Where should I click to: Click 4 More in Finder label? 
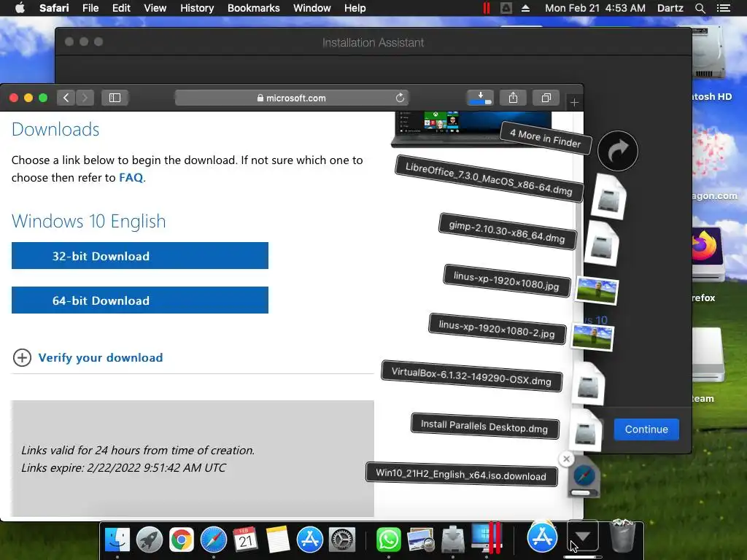coord(546,138)
